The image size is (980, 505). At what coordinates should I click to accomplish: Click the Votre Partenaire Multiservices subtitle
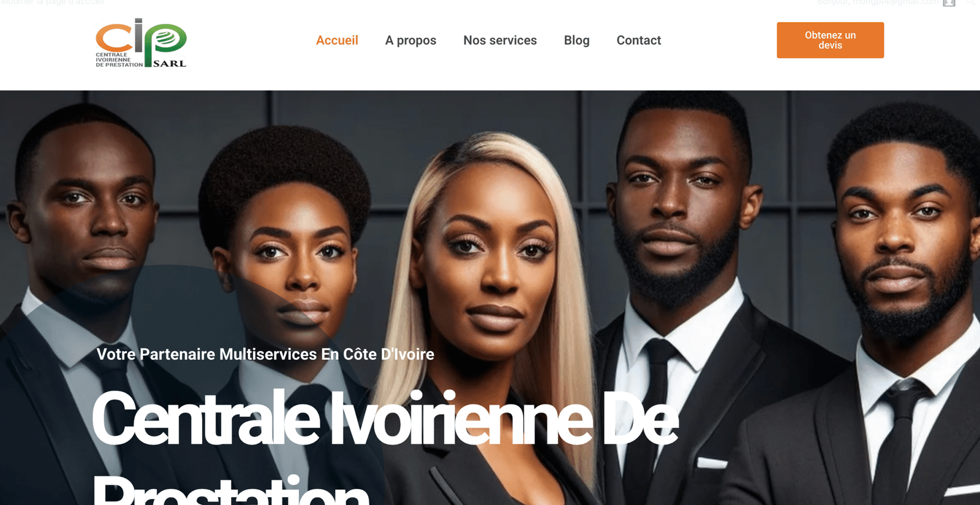tap(265, 354)
